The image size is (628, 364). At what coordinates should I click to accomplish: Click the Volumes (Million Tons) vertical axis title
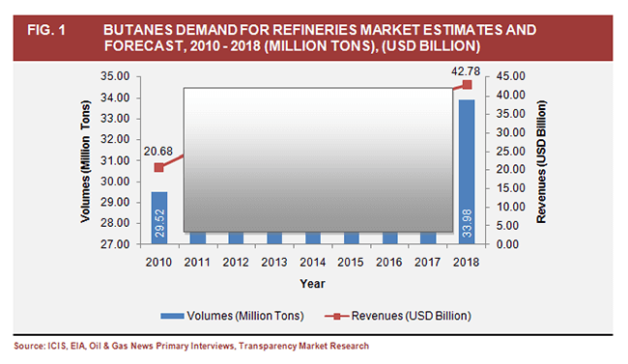click(85, 161)
